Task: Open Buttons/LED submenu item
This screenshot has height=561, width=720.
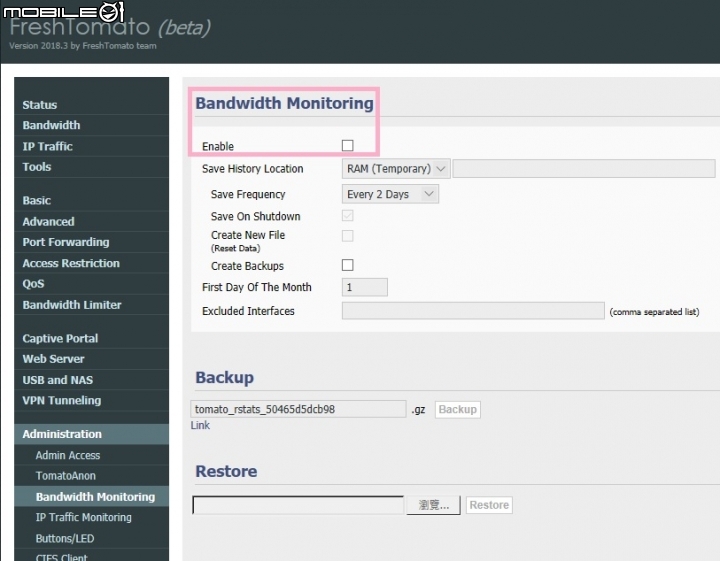Action: 91,539
